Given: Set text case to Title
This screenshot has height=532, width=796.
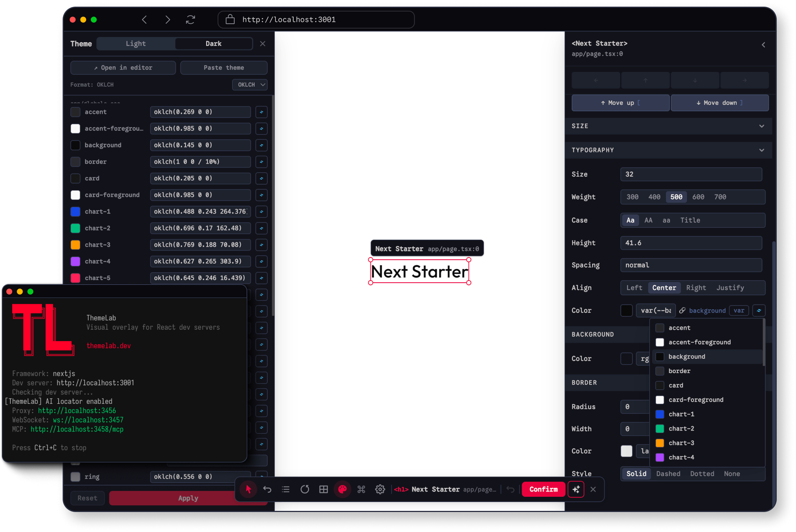Looking at the screenshot, I should [690, 220].
